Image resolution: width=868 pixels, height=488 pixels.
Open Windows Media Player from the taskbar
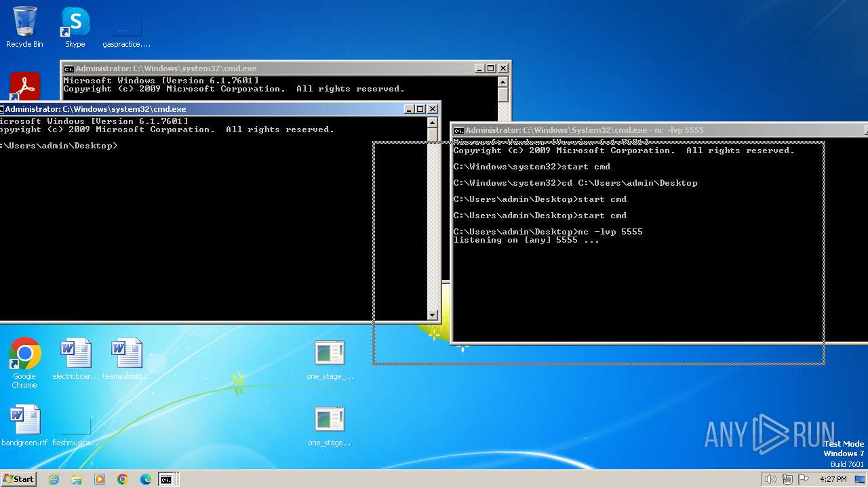pos(100,479)
